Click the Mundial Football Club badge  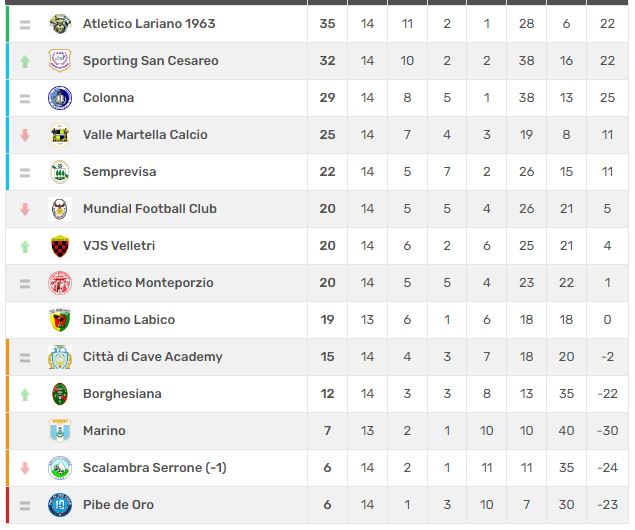click(x=60, y=209)
